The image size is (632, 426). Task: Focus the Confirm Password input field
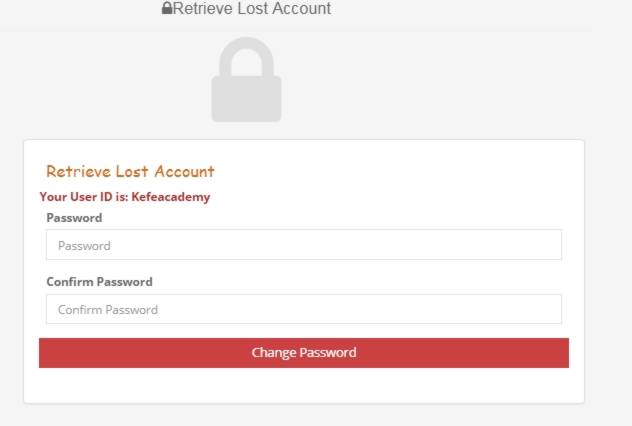click(303, 309)
